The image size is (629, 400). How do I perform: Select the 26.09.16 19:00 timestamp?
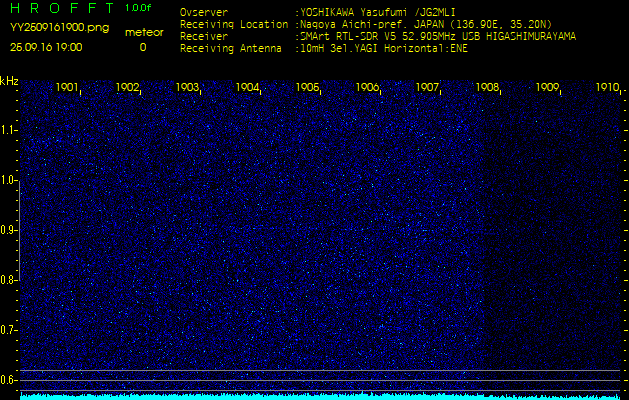tap(46, 47)
